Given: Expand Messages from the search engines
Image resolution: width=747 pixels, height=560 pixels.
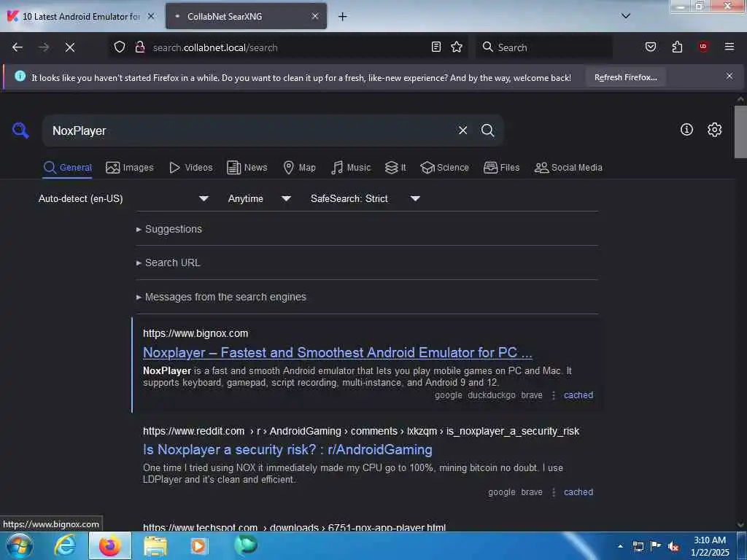Looking at the screenshot, I should pos(221,297).
